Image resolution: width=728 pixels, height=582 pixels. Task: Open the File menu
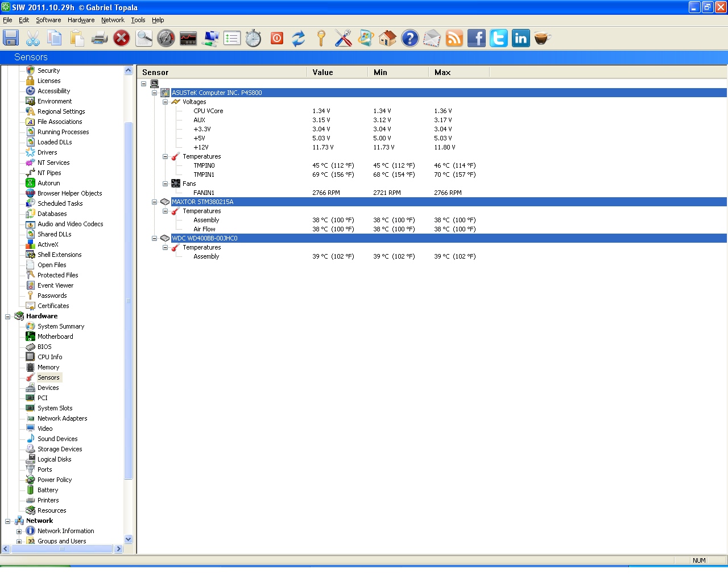7,20
